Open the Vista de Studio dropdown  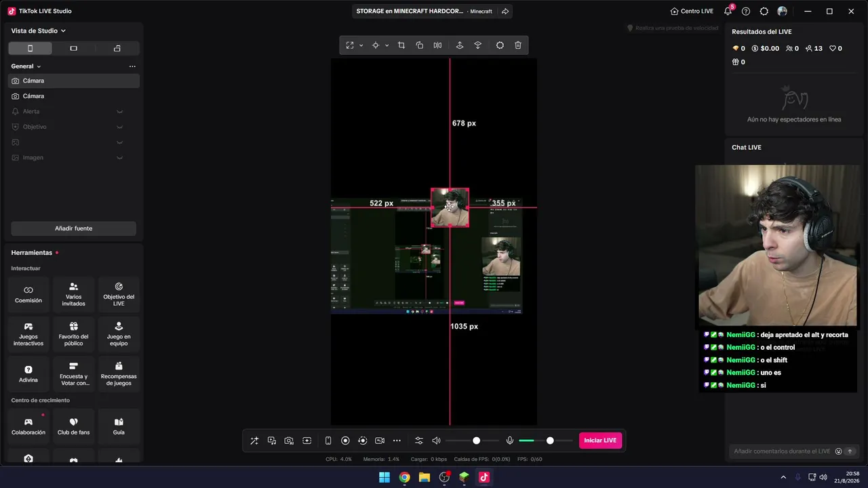click(x=39, y=30)
